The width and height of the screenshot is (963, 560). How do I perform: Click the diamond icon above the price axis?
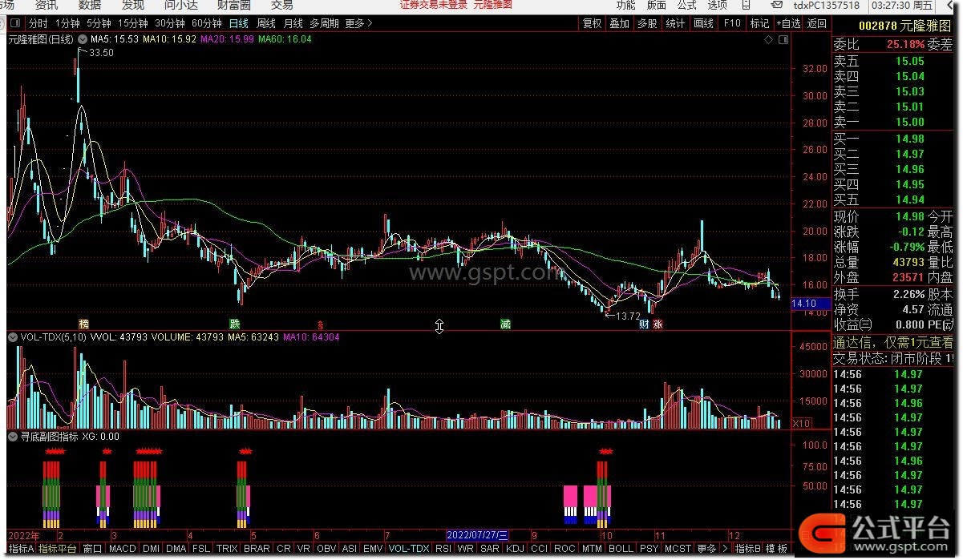768,38
